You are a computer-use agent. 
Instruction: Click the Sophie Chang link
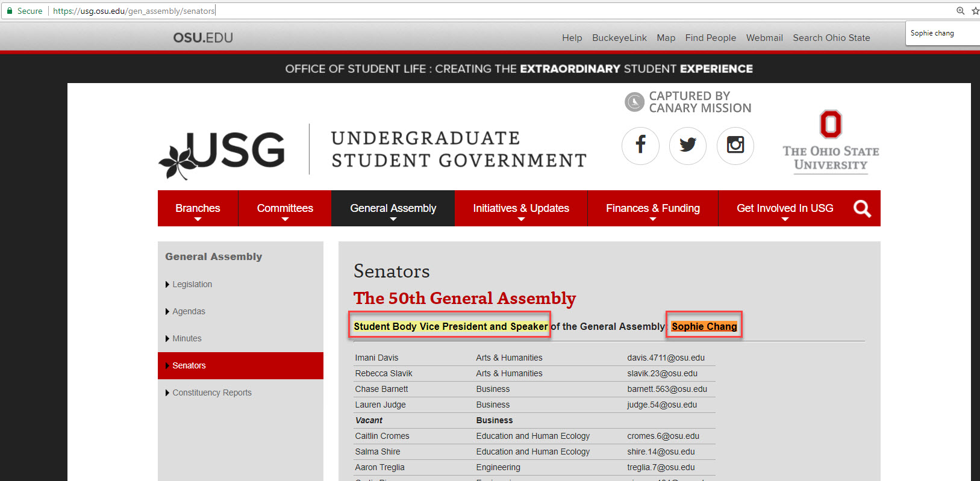coord(704,326)
